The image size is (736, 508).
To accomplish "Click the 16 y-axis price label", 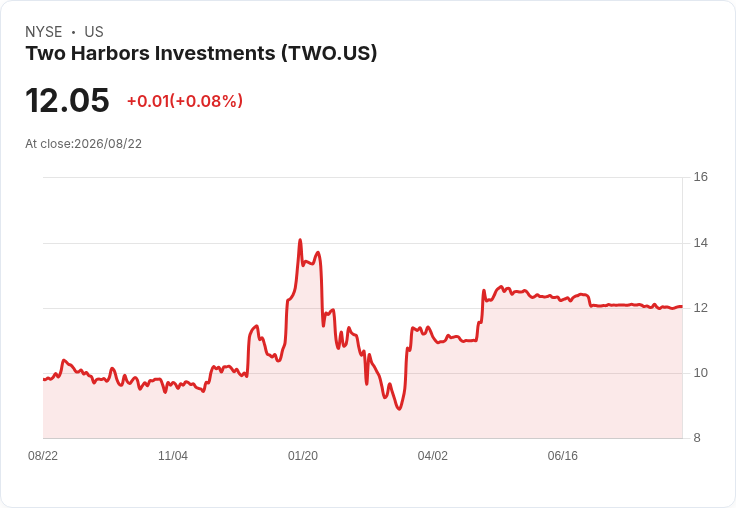I will click(700, 177).
